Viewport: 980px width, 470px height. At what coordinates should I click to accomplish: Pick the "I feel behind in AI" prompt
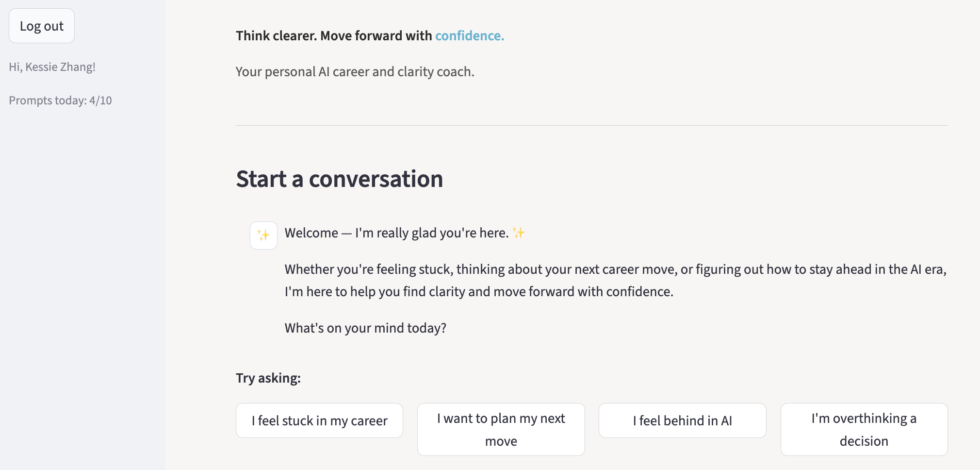click(x=682, y=420)
